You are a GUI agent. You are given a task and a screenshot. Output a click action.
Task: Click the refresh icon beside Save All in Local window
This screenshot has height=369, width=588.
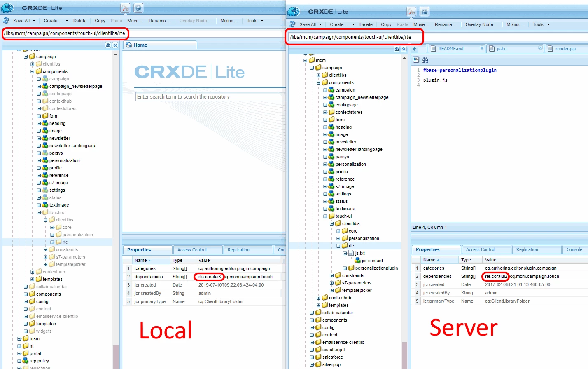pos(6,21)
